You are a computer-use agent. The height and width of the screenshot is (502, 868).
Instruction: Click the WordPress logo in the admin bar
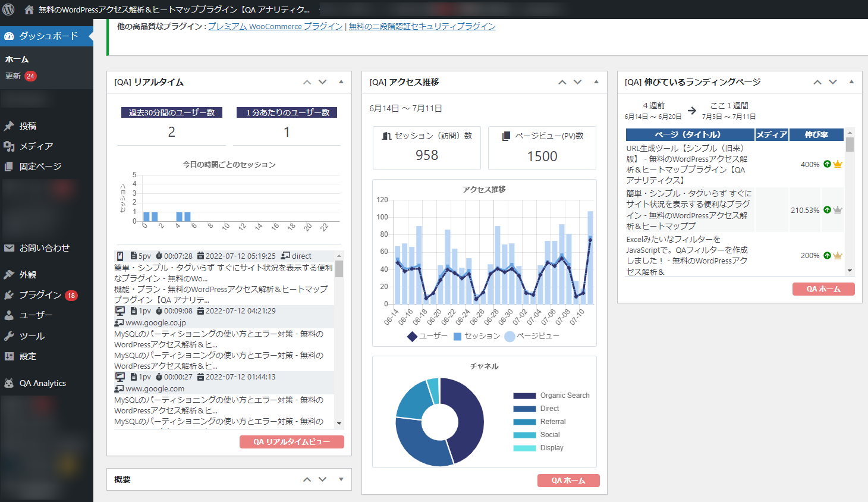coord(9,10)
